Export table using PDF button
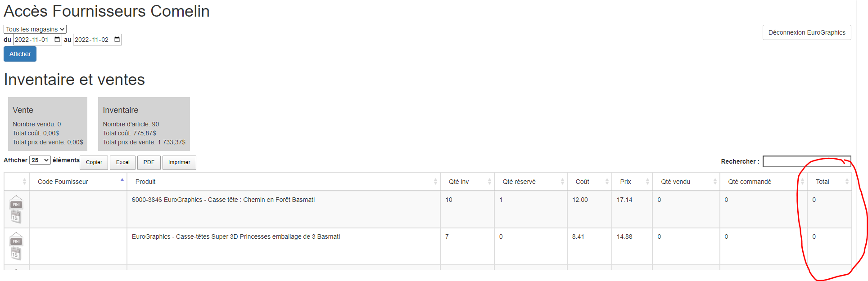 click(149, 162)
